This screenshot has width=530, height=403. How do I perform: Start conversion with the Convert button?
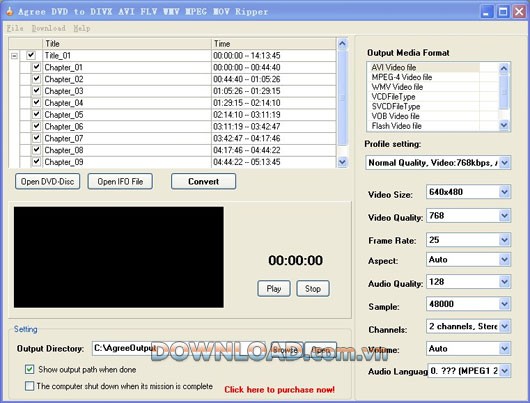pyautogui.click(x=203, y=182)
